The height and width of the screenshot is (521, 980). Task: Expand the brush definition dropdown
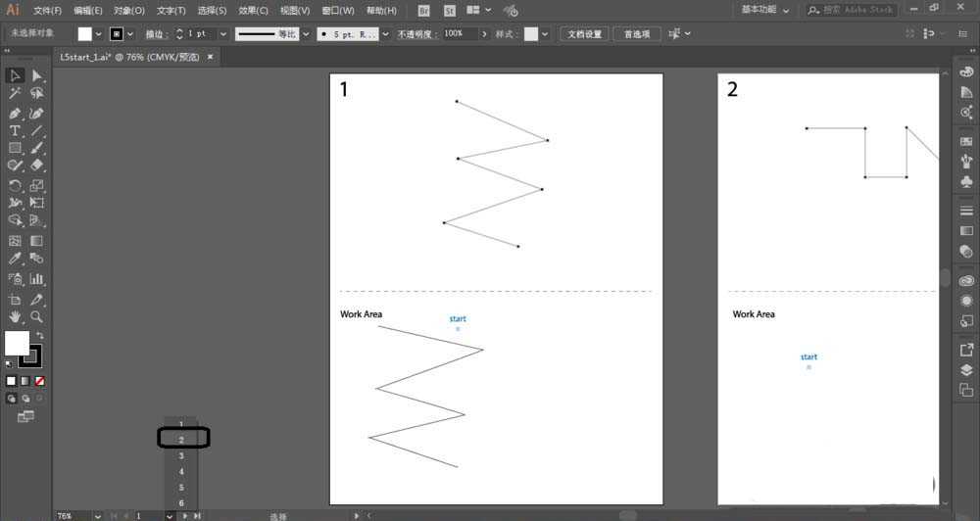pos(385,33)
